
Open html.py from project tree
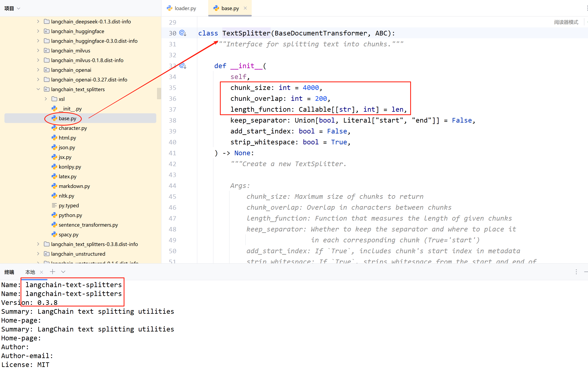point(67,138)
